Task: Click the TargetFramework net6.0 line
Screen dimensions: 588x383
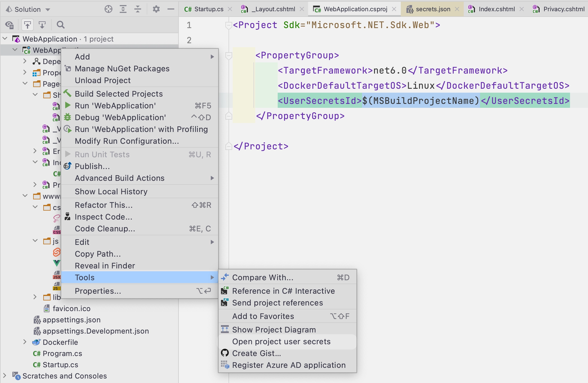Action: pos(393,70)
